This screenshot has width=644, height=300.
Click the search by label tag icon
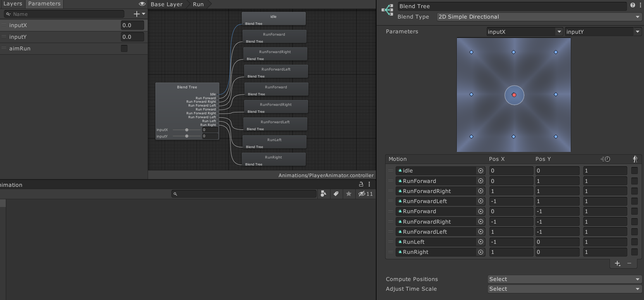coord(336,194)
